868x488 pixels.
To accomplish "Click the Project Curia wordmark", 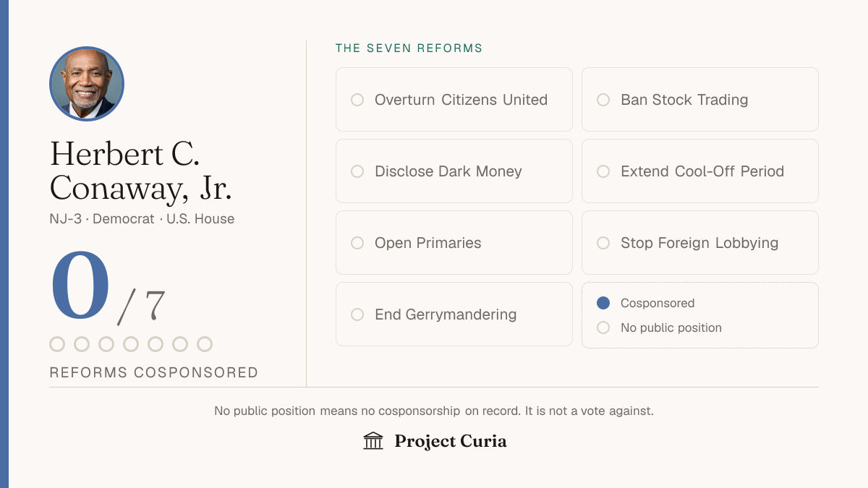I will click(451, 441).
